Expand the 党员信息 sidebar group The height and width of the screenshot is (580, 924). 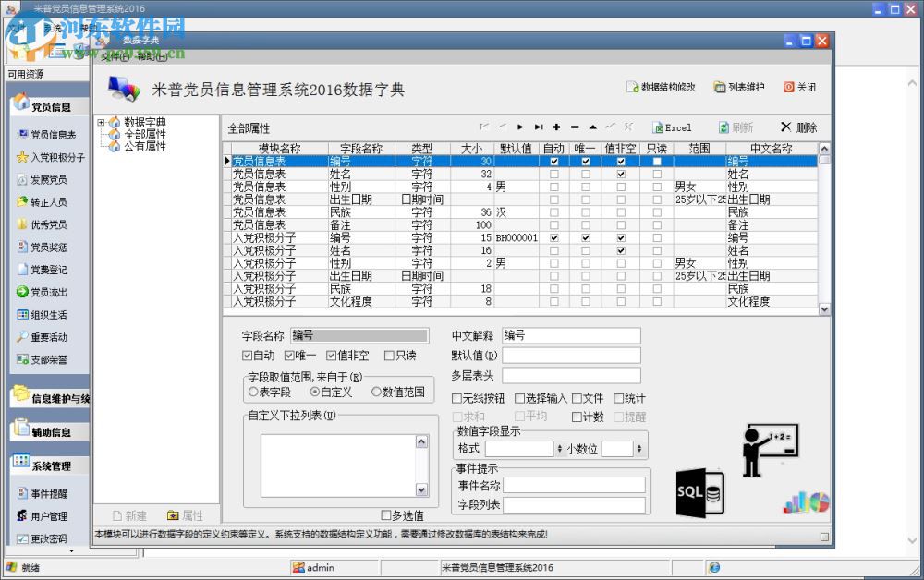(50, 104)
